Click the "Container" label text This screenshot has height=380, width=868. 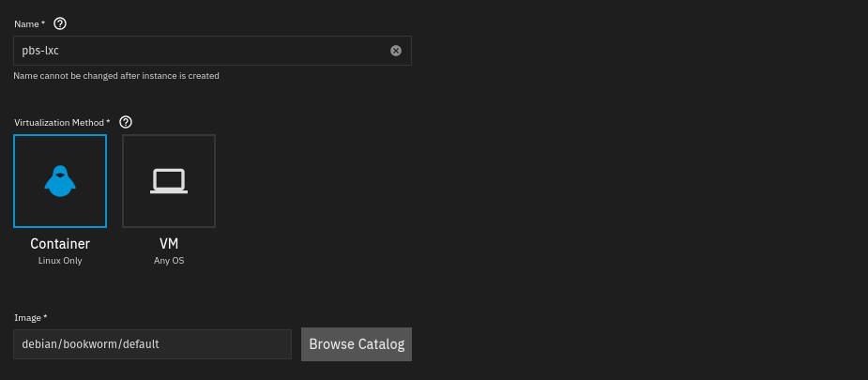(60, 244)
